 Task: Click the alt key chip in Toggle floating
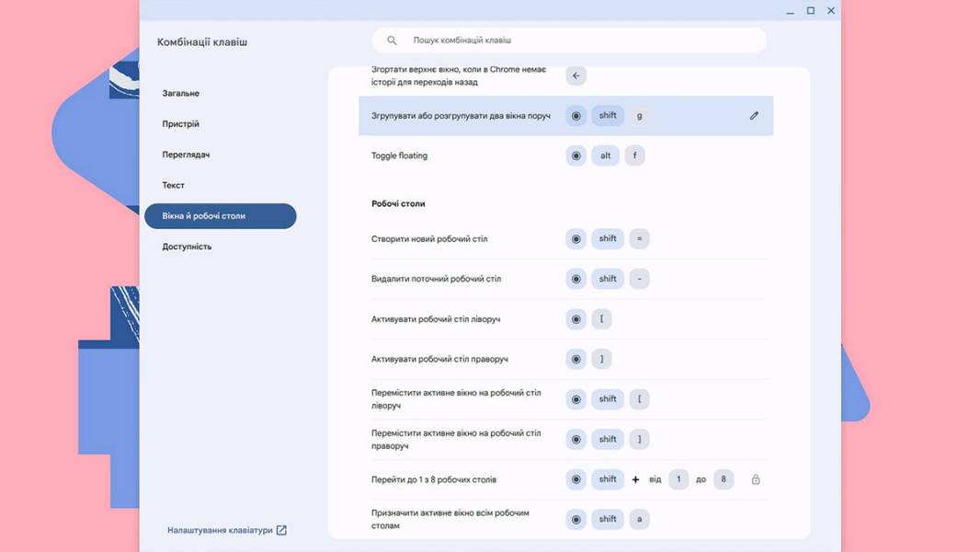606,155
